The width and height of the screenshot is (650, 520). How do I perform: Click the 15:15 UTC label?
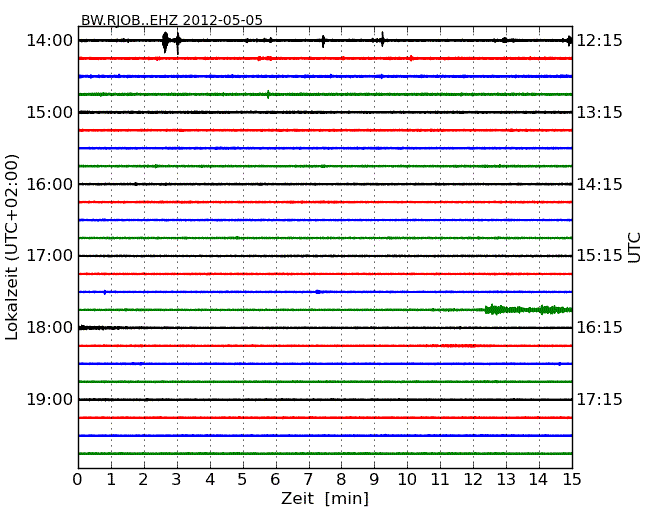pos(600,255)
